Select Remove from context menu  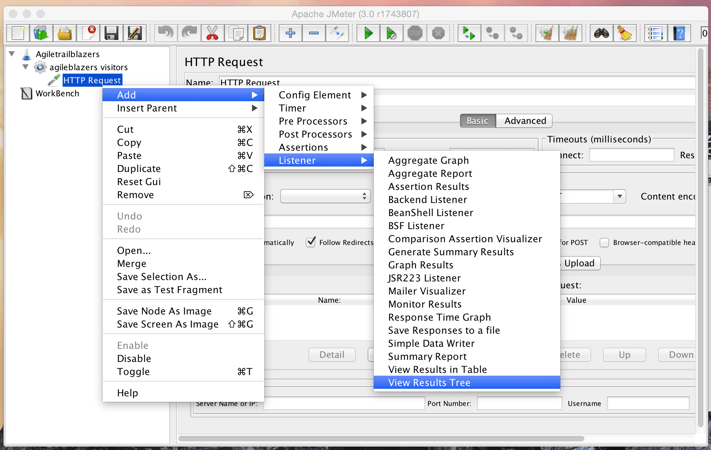tap(183, 195)
